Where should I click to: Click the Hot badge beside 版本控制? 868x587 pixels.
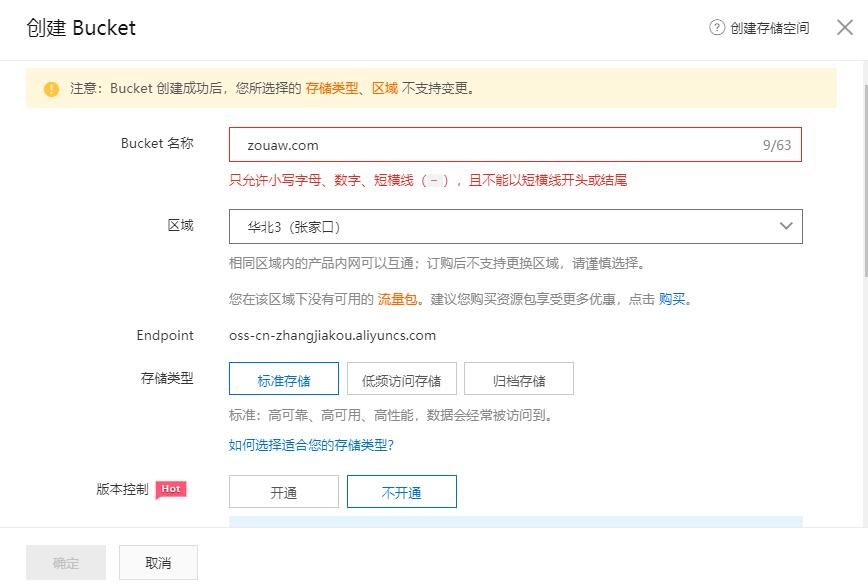(171, 489)
